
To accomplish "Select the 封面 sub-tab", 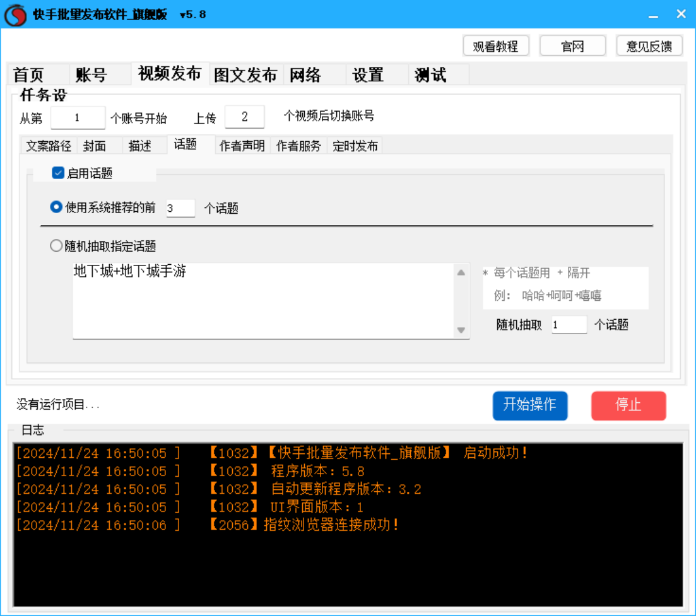I will (x=100, y=146).
